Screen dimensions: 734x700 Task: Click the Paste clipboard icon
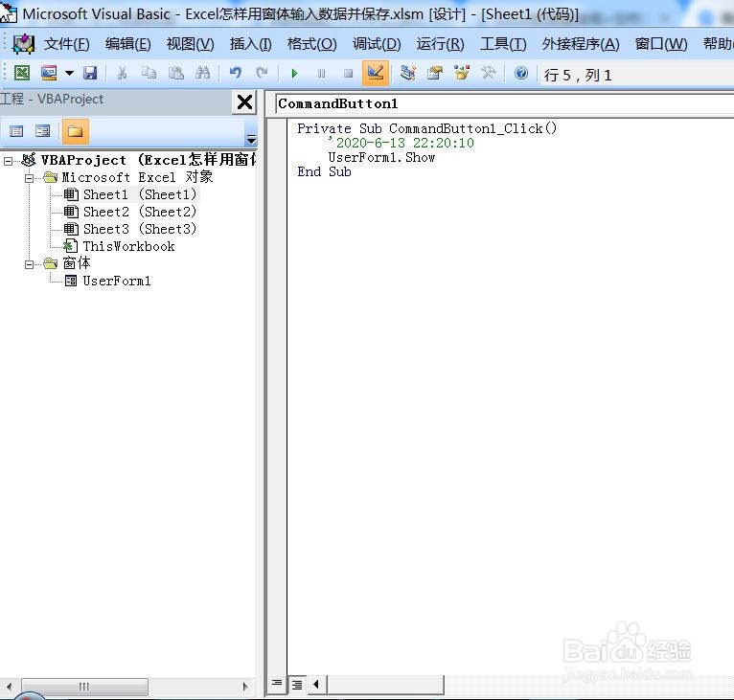pos(176,73)
